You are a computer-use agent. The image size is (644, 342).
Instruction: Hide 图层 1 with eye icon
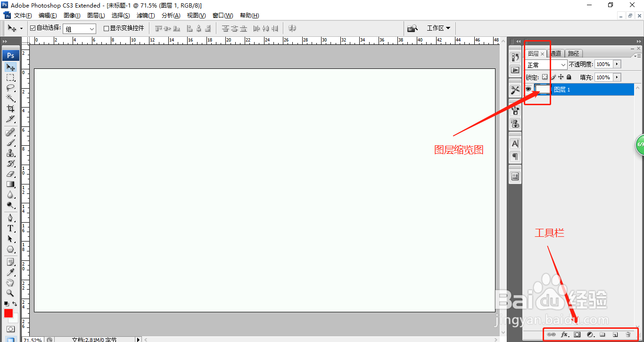528,89
